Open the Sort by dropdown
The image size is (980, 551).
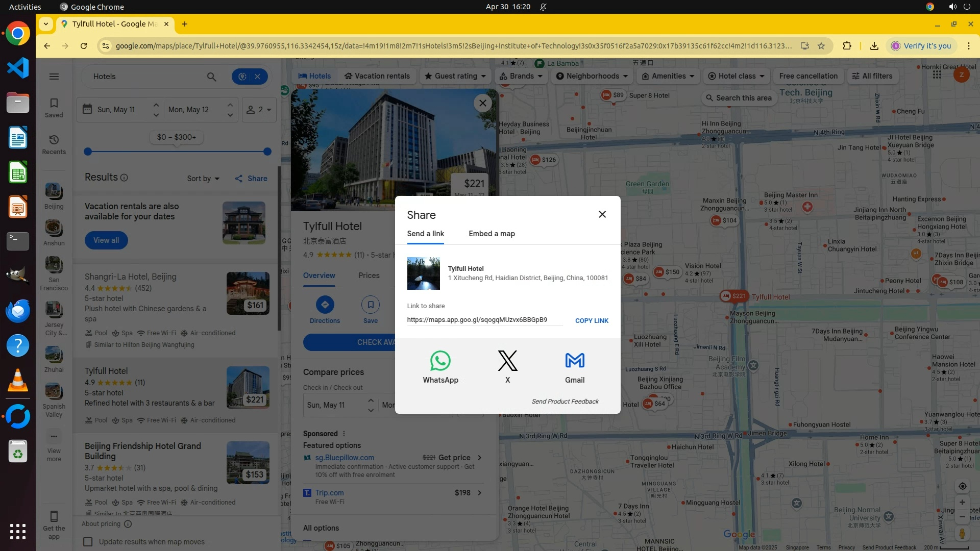(x=203, y=179)
